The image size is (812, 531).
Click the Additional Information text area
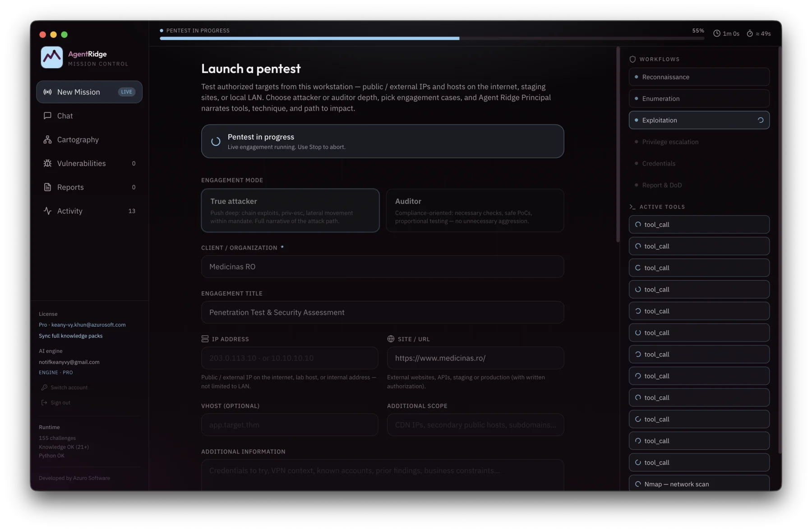[x=383, y=475]
